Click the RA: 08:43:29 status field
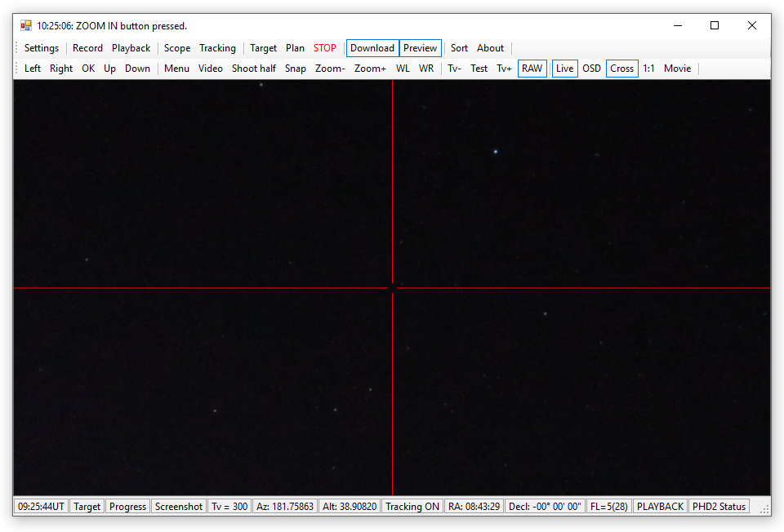This screenshot has width=784, height=532. [474, 507]
